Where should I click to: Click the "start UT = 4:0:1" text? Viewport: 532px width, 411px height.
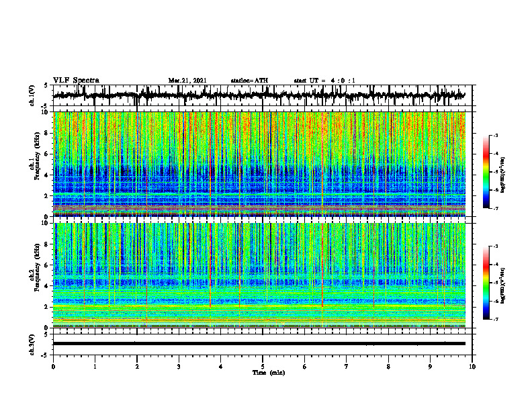click(x=324, y=81)
